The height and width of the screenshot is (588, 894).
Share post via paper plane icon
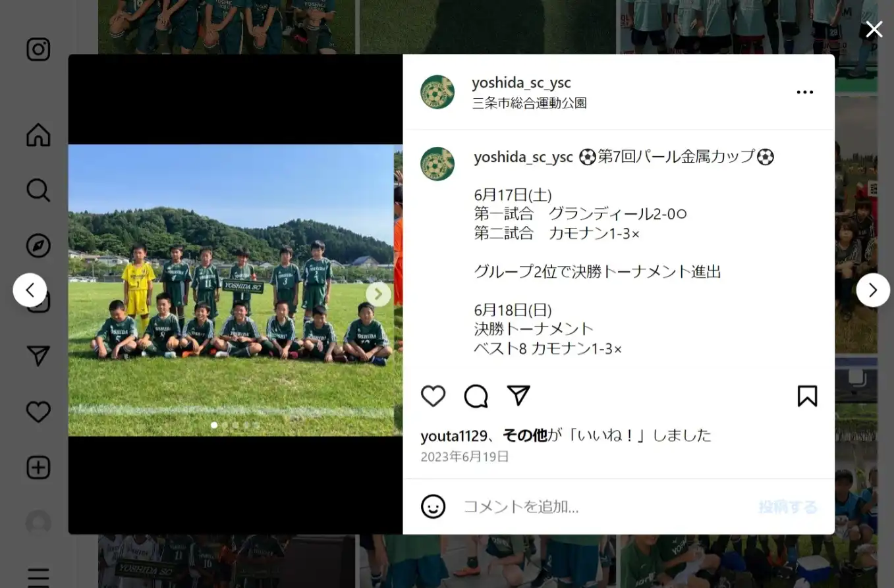(518, 395)
